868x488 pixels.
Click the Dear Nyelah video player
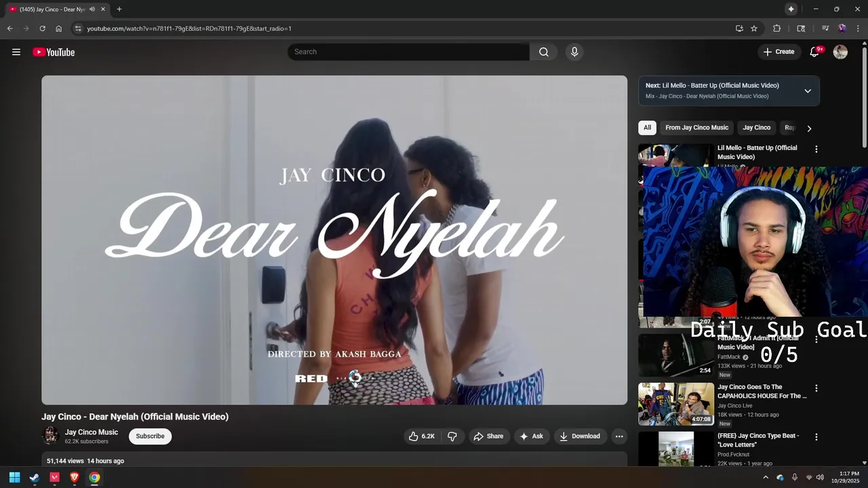pos(334,240)
